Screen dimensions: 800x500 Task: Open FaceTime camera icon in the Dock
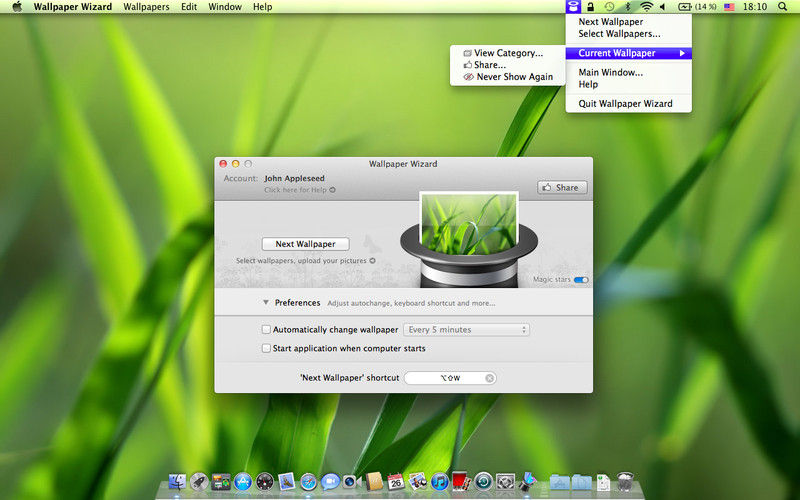[352, 481]
